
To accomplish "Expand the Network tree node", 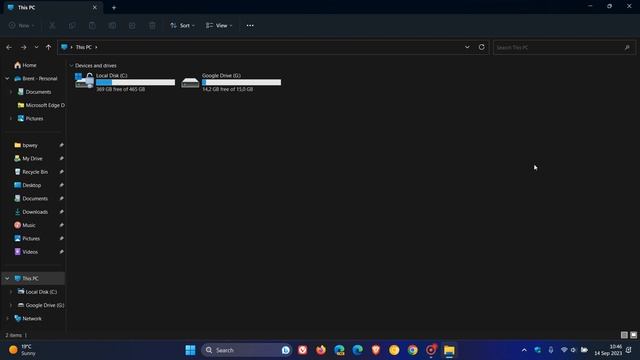I will click(7, 318).
